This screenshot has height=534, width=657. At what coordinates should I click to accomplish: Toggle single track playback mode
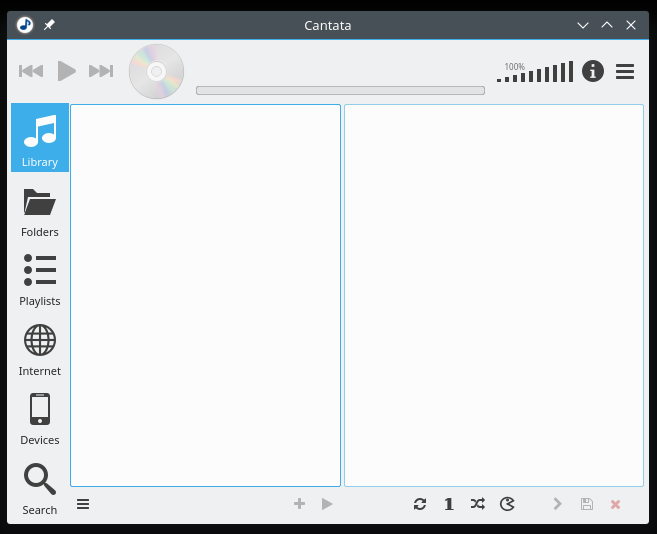449,504
